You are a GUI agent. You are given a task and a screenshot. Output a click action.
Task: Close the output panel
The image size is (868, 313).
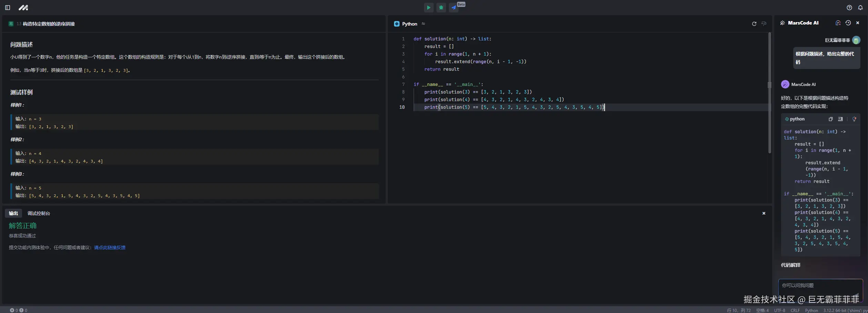764,213
